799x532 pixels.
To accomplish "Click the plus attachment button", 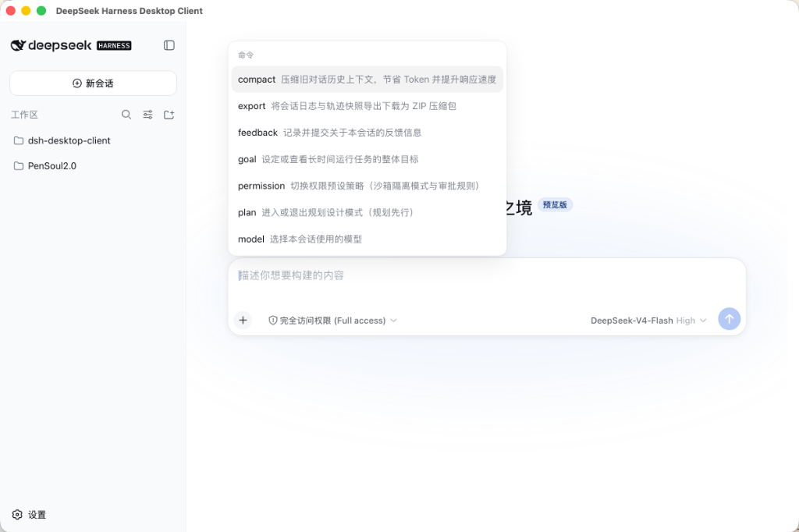I will (243, 320).
